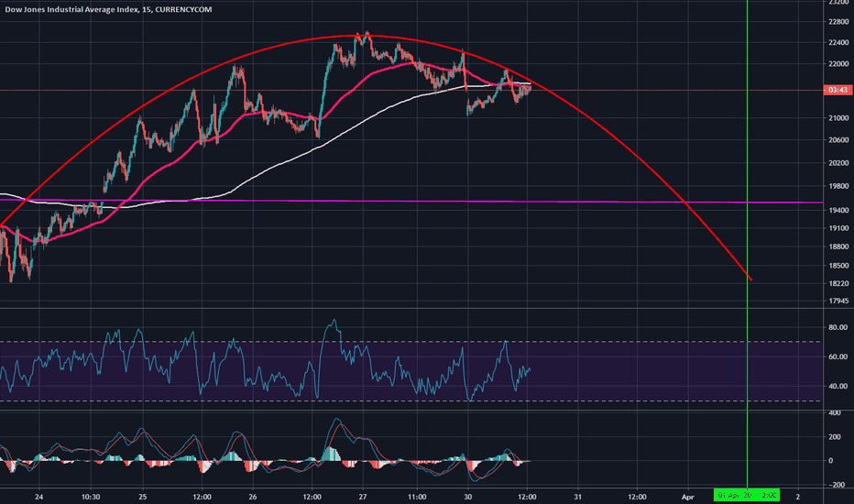
Task: Click the 25 date label on time axis
Action: tap(143, 497)
